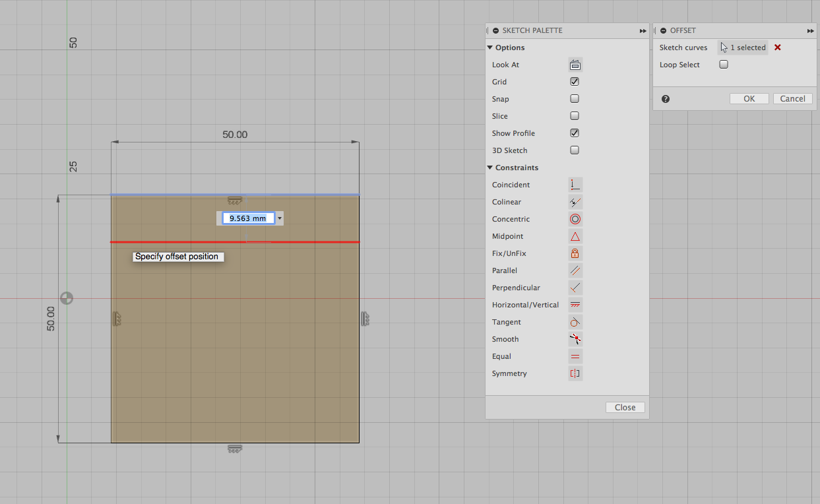Select the Horizontal/Vertical constraint icon

[575, 305]
